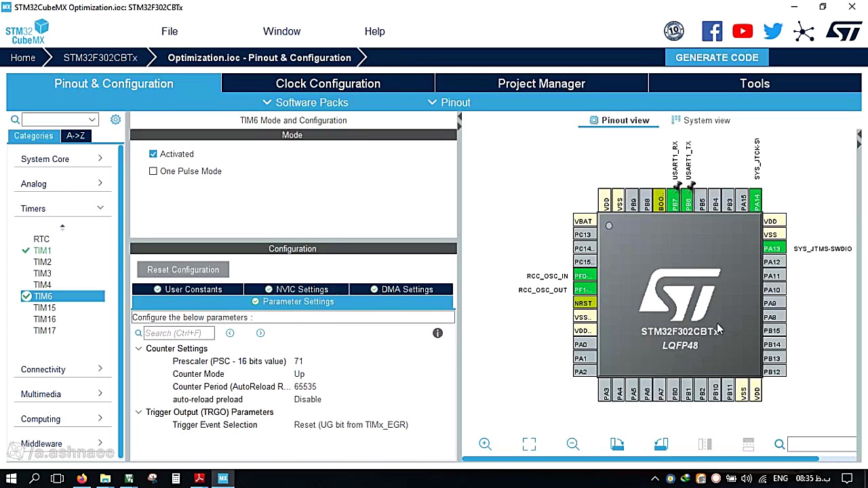Switch to Pinout view
868x488 pixels.
pos(619,120)
